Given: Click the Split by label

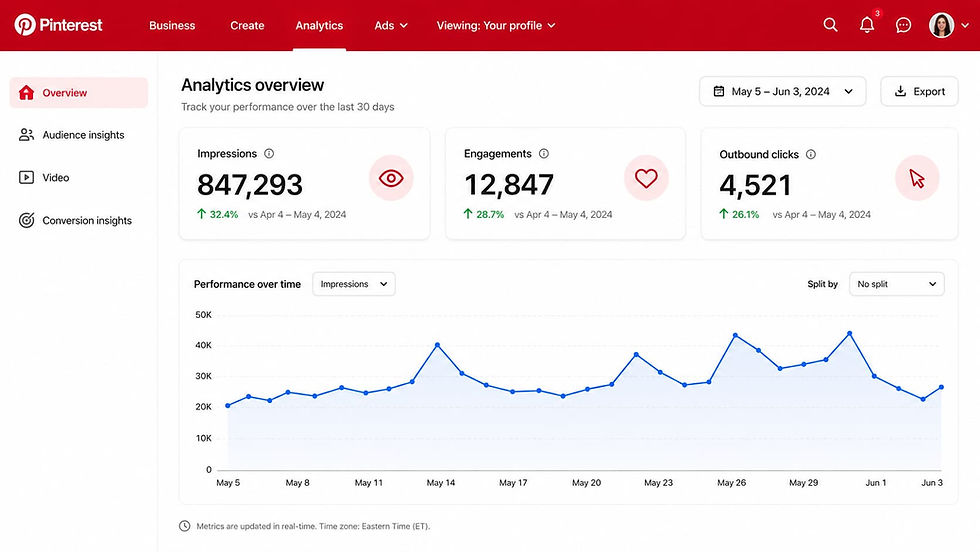Looking at the screenshot, I should click(x=822, y=284).
